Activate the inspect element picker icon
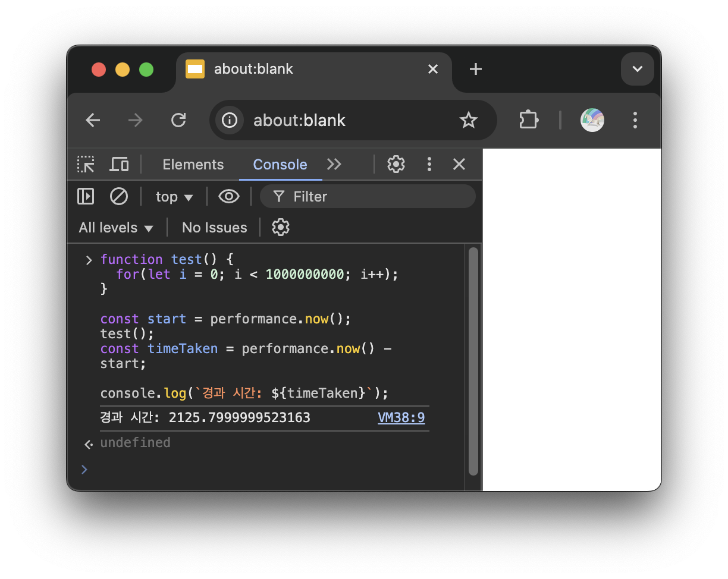The height and width of the screenshot is (579, 728). (86, 165)
